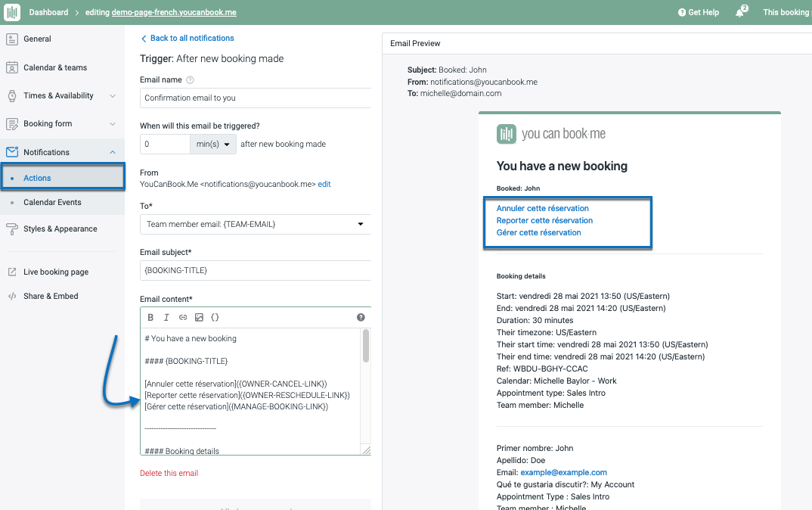Open formatting help via the question mark icon
812x510 pixels.
pyautogui.click(x=361, y=317)
